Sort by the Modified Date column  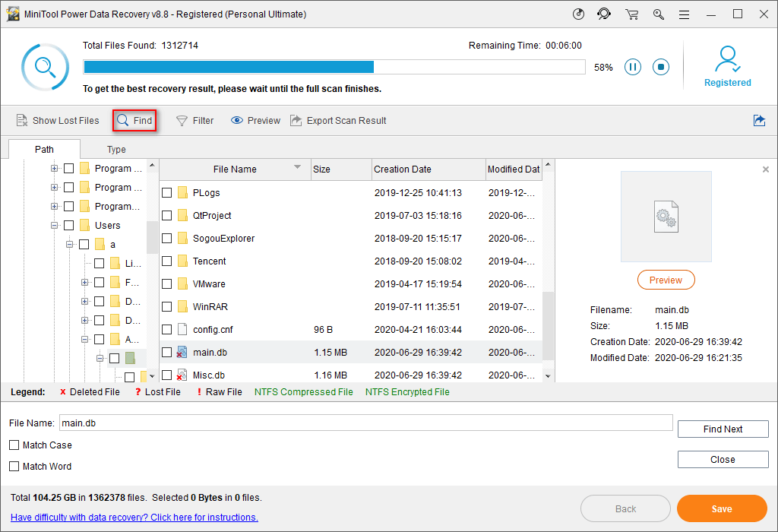click(514, 169)
